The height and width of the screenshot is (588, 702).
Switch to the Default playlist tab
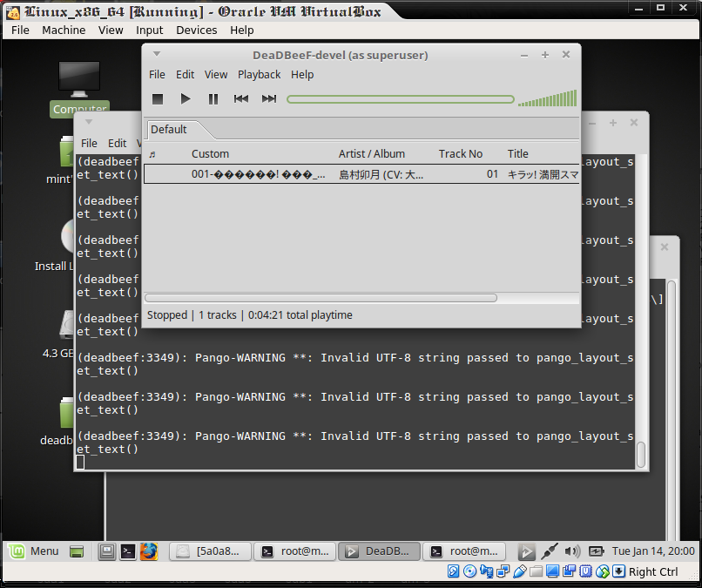pos(169,129)
